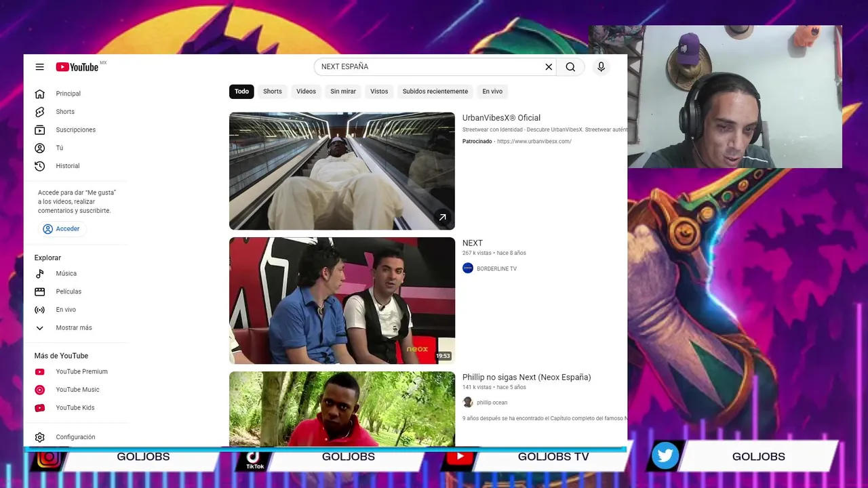Click the 141 k vistas text
The image size is (868, 488).
pos(477,388)
